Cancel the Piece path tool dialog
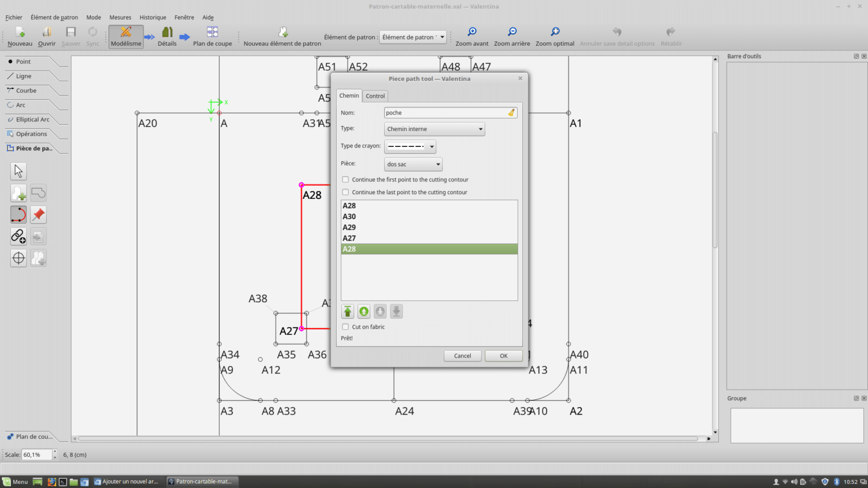The image size is (868, 488). click(462, 356)
